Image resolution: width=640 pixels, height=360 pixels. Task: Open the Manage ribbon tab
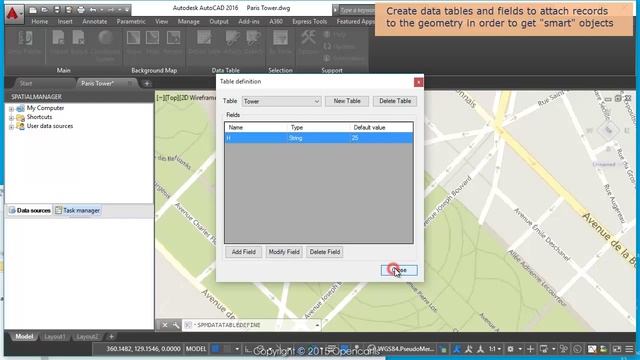(189, 21)
